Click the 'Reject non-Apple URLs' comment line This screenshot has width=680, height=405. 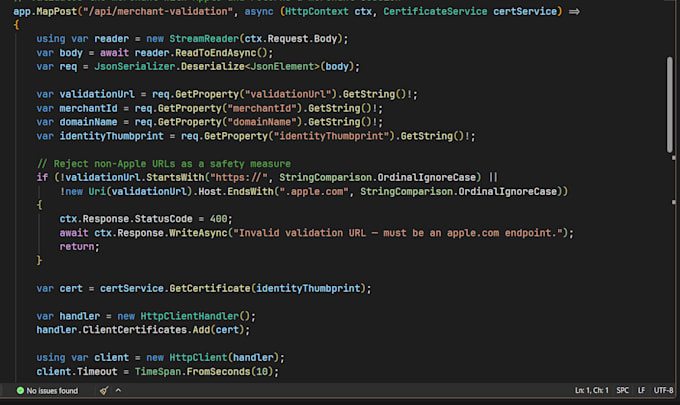click(163, 163)
